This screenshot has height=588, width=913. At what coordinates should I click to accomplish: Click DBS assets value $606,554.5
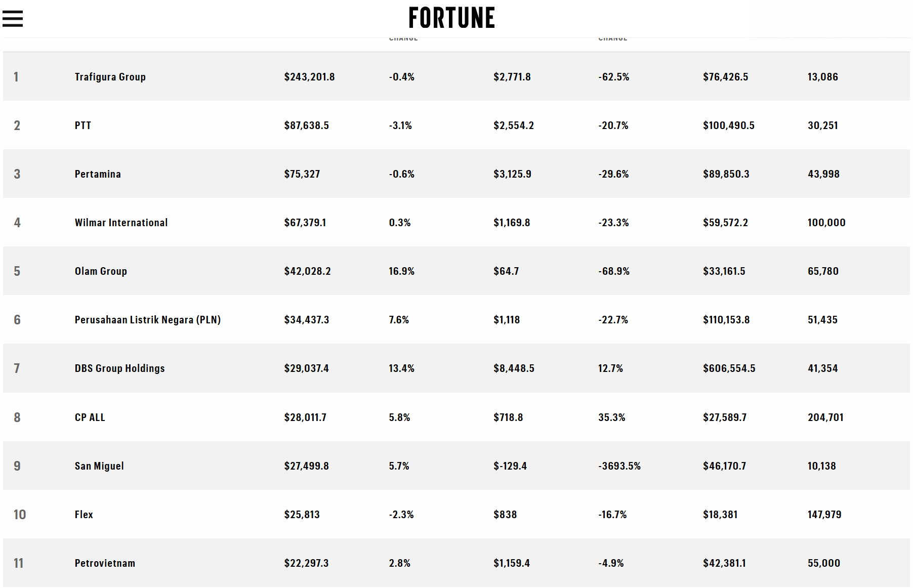729,368
